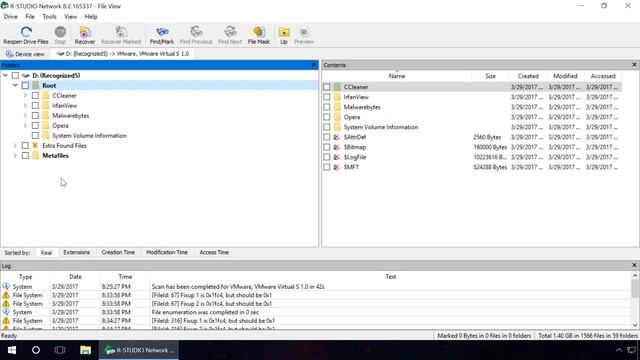Check the Malwarebytes checkbox in folder tree
Screen dimensions: 640x360
pyautogui.click(x=35, y=116)
